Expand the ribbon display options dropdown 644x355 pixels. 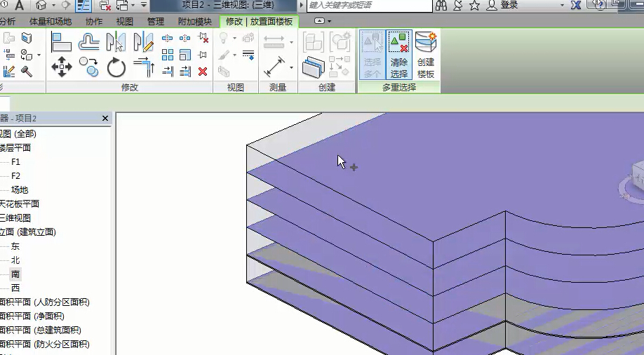[x=320, y=22]
